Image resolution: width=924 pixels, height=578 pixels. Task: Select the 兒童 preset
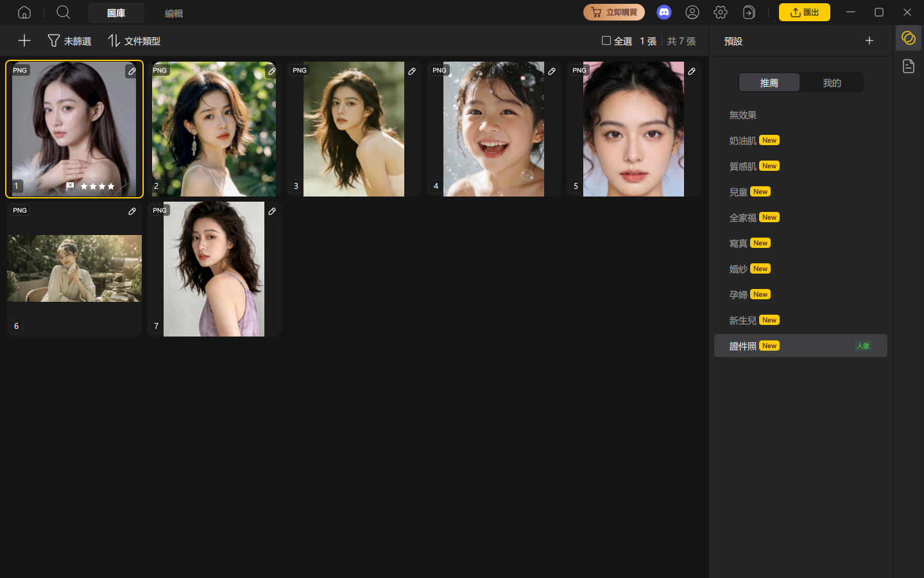point(800,192)
